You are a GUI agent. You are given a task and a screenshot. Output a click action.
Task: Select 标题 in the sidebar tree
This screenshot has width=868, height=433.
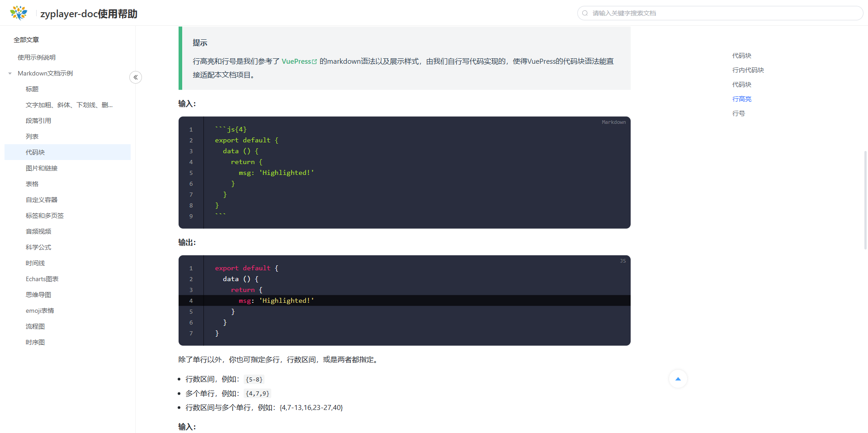tap(32, 89)
